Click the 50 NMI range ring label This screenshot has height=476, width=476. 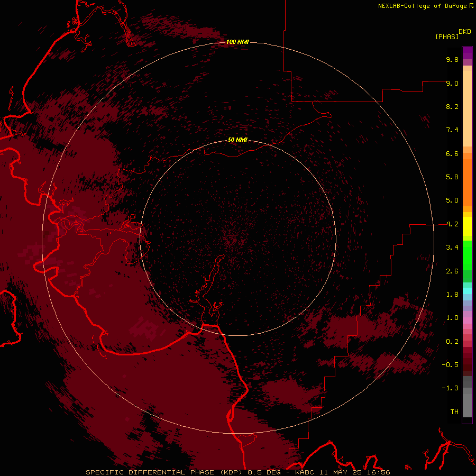point(237,140)
